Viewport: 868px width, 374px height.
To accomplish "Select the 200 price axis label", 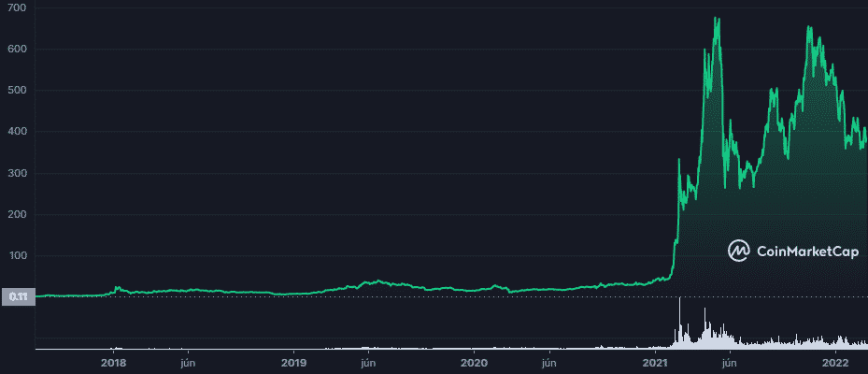I will click(16, 214).
